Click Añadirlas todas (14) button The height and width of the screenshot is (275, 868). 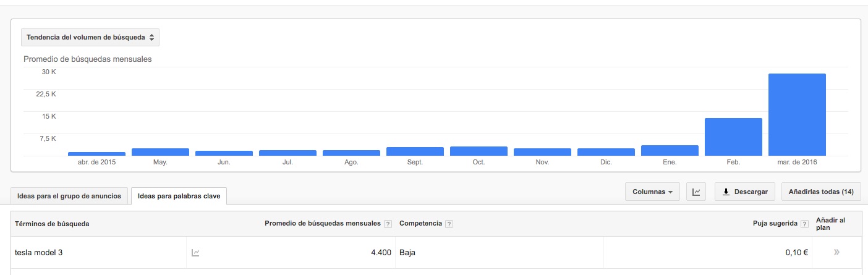click(x=821, y=192)
